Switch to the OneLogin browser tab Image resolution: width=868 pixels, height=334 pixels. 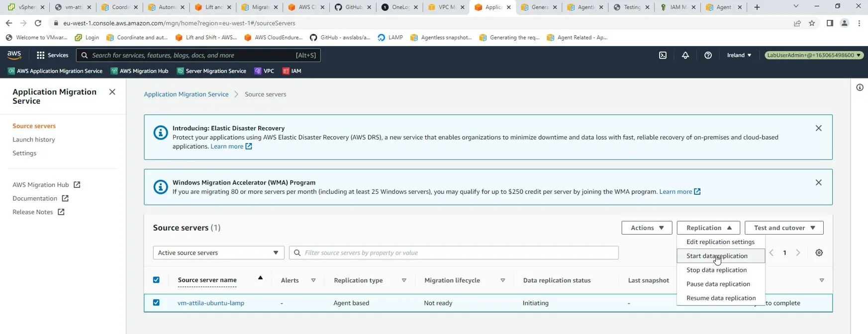(399, 7)
